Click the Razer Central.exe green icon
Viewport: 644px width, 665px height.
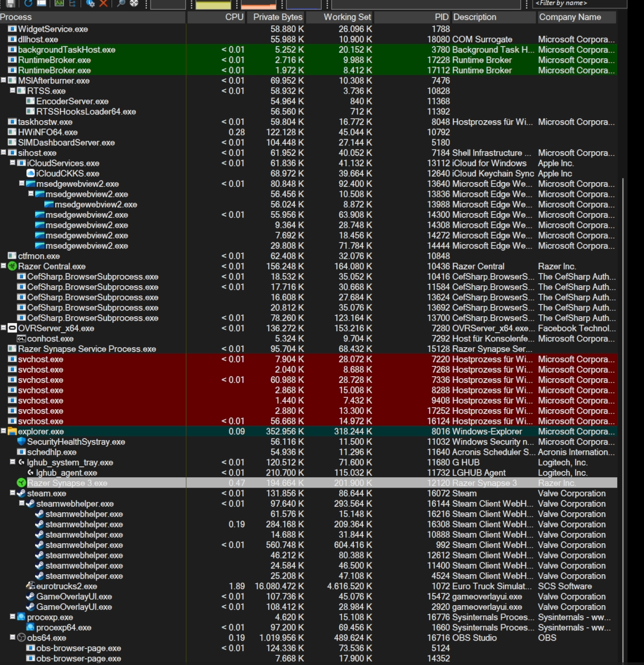coord(12,266)
